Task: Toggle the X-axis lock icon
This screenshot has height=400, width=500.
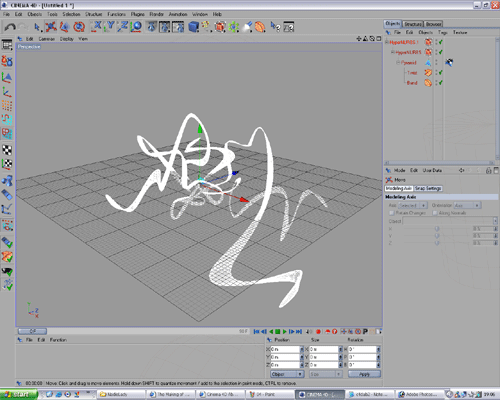Action: click(x=96, y=27)
